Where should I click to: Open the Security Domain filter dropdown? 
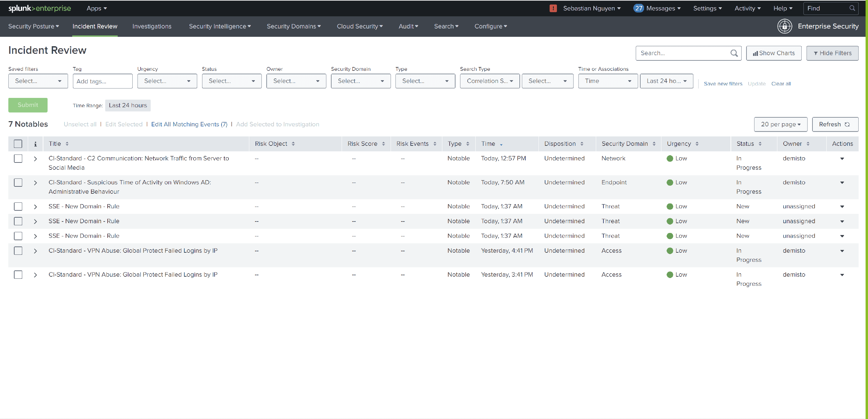[361, 81]
